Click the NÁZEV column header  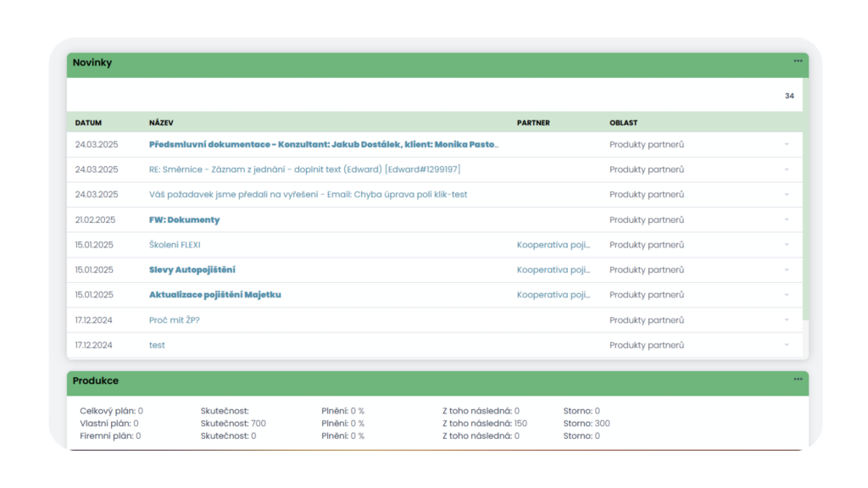(x=161, y=123)
